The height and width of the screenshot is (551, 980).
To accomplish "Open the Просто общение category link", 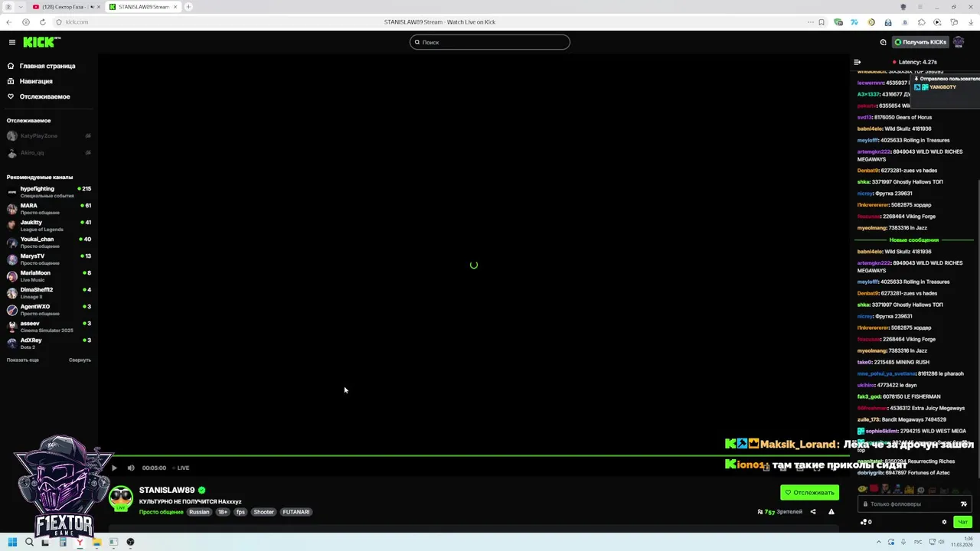I will [161, 512].
